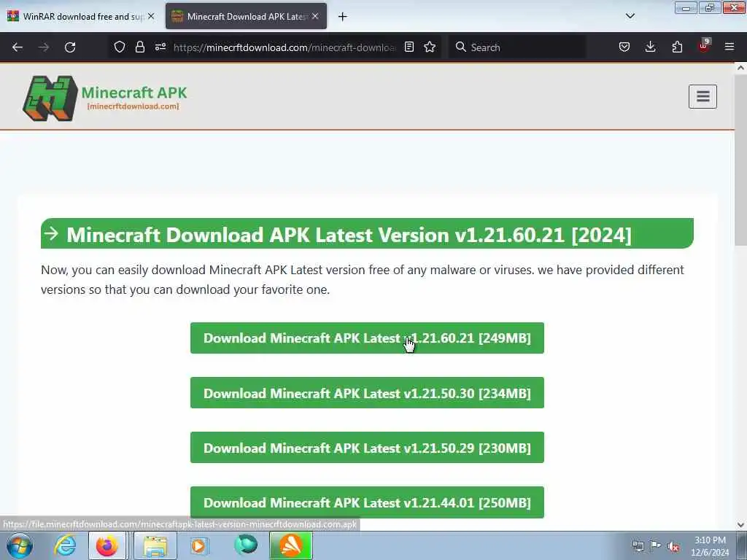Click the scrollbar up arrow
This screenshot has width=747, height=560.
(x=740, y=68)
